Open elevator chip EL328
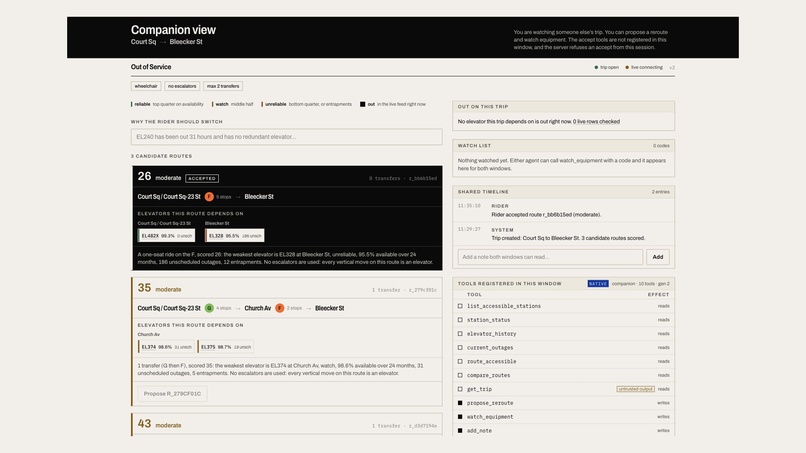The height and width of the screenshot is (453, 806). 234,235
